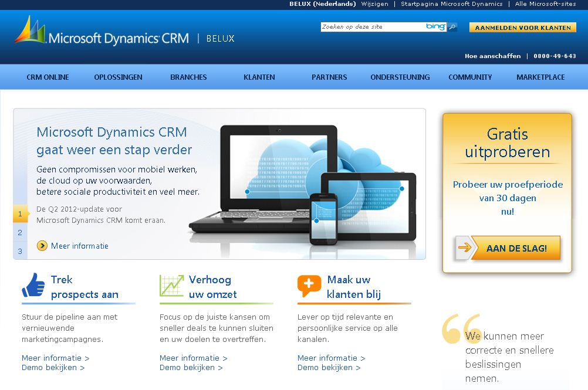Open the Community menu
The image size is (588, 390).
click(x=470, y=77)
